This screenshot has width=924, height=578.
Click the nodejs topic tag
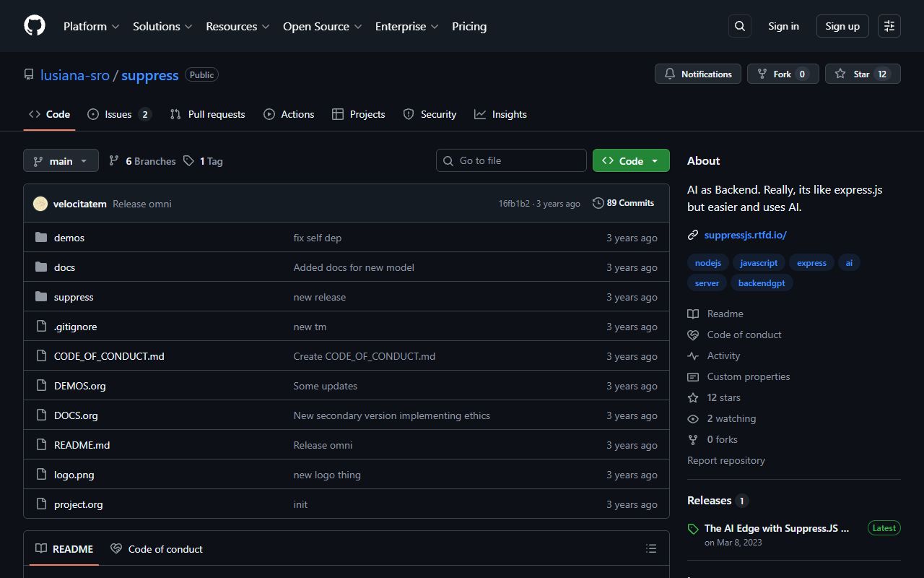707,262
